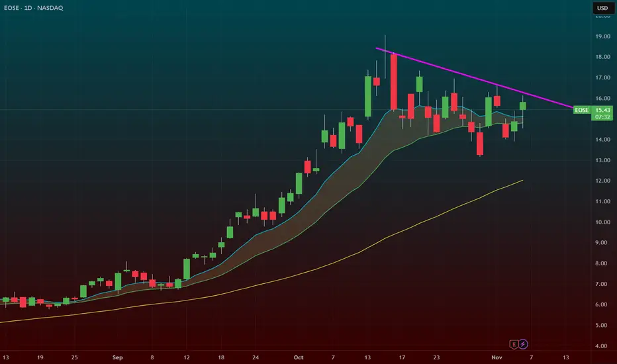Image resolution: width=617 pixels, height=364 pixels.
Task: Click the 18.00 price axis label
Action: pyautogui.click(x=602, y=57)
